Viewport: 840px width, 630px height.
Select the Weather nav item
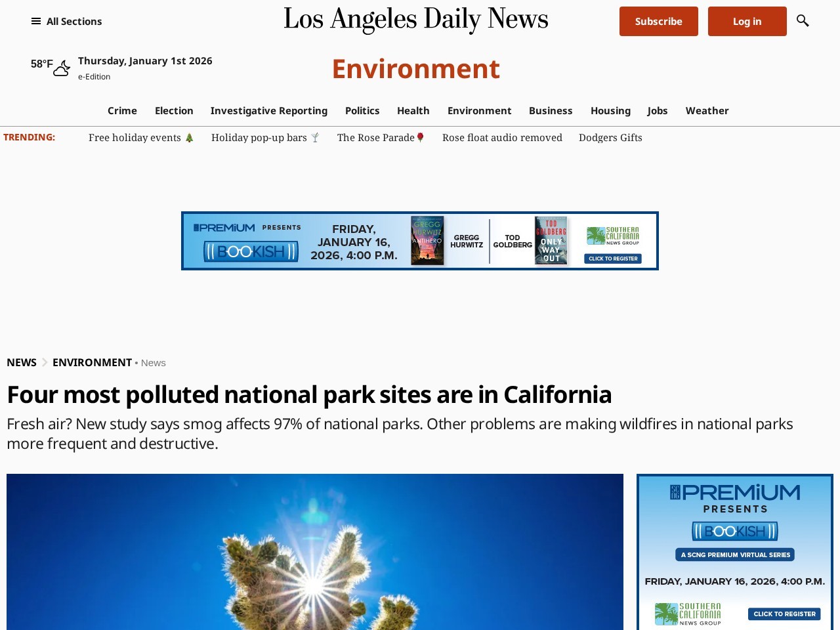tap(707, 111)
